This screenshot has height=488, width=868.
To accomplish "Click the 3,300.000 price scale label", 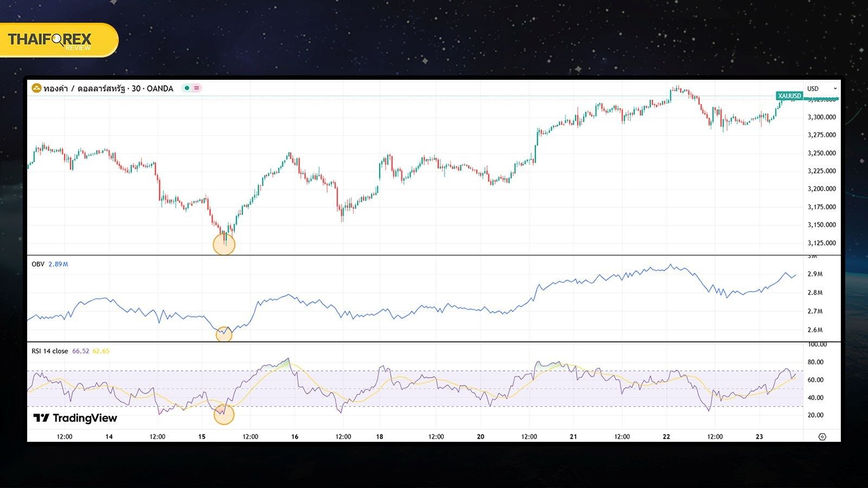I will click(821, 117).
